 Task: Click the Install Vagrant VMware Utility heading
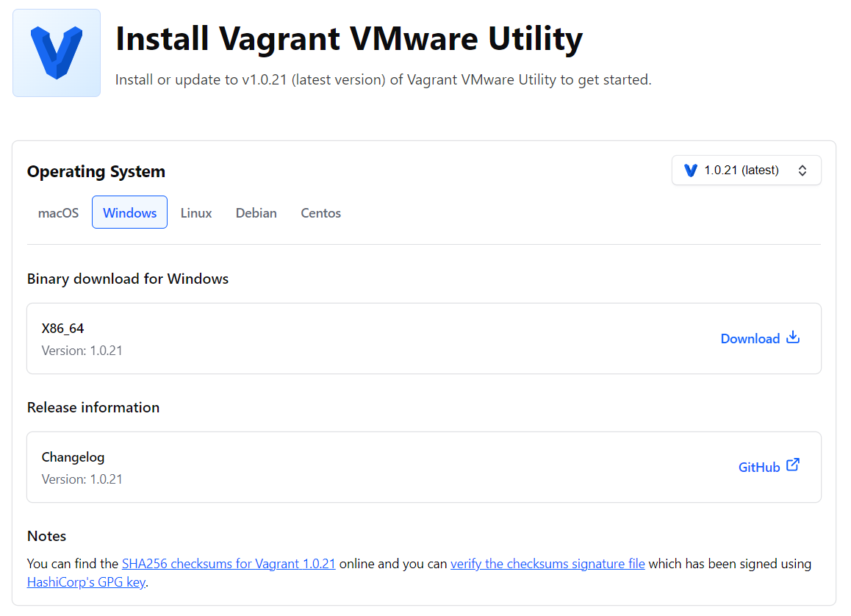349,38
